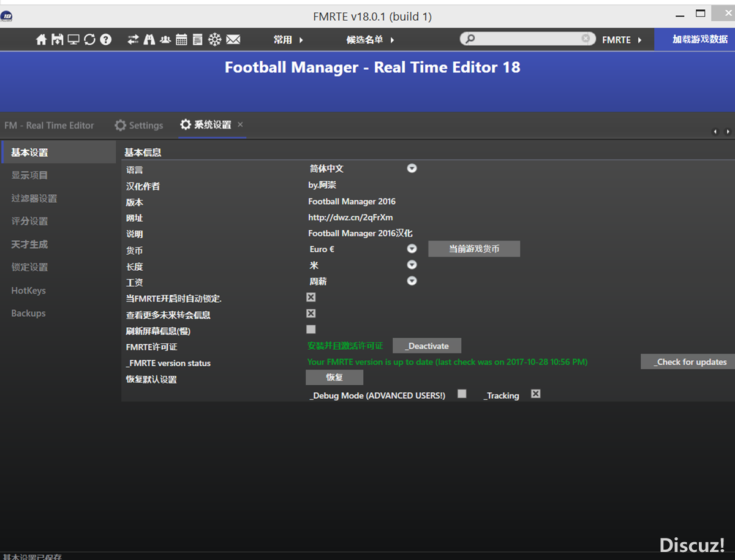Click the 安装并且激活许可证 license text

(x=345, y=346)
